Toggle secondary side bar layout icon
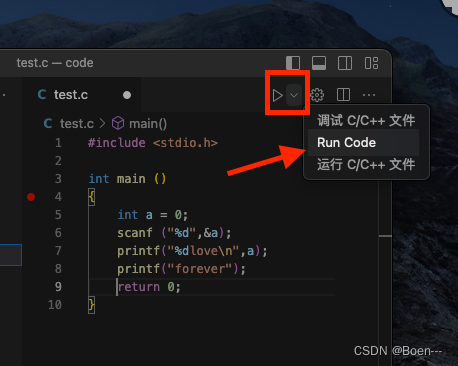458x366 pixels. pyautogui.click(x=345, y=63)
